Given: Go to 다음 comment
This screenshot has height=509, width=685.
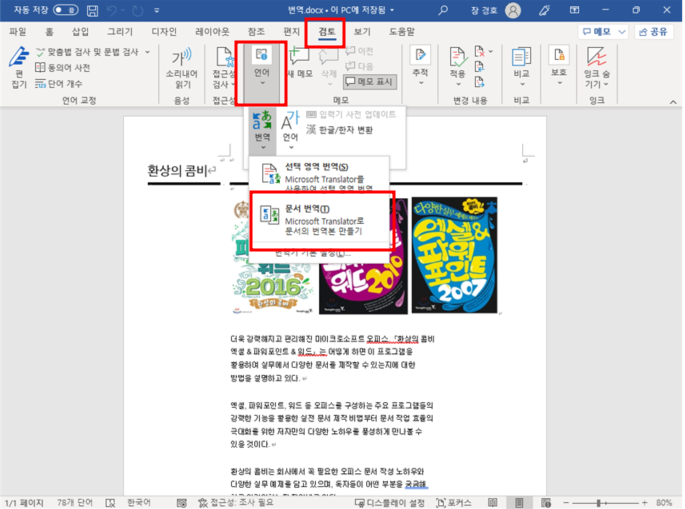Looking at the screenshot, I should (x=360, y=66).
